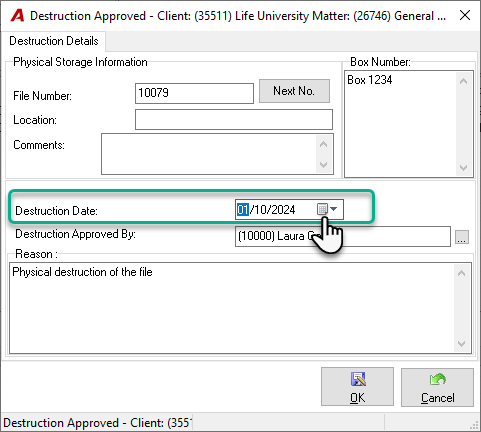Click the status bar 'Destruction Approved' text
Image resolution: width=481 pixels, height=432 pixels.
(x=97, y=423)
